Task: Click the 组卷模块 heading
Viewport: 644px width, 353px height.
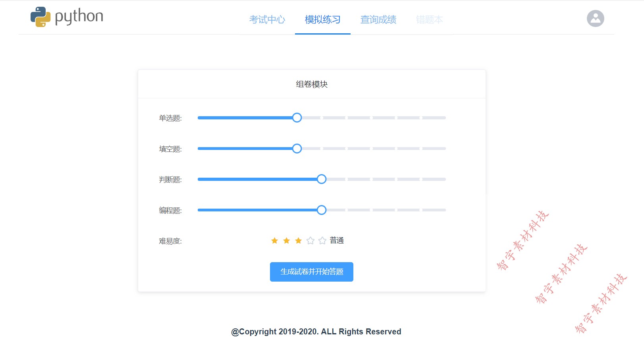Action: click(x=312, y=84)
